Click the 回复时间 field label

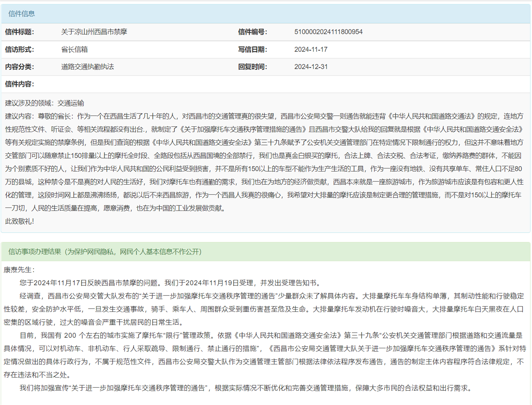pos(252,67)
